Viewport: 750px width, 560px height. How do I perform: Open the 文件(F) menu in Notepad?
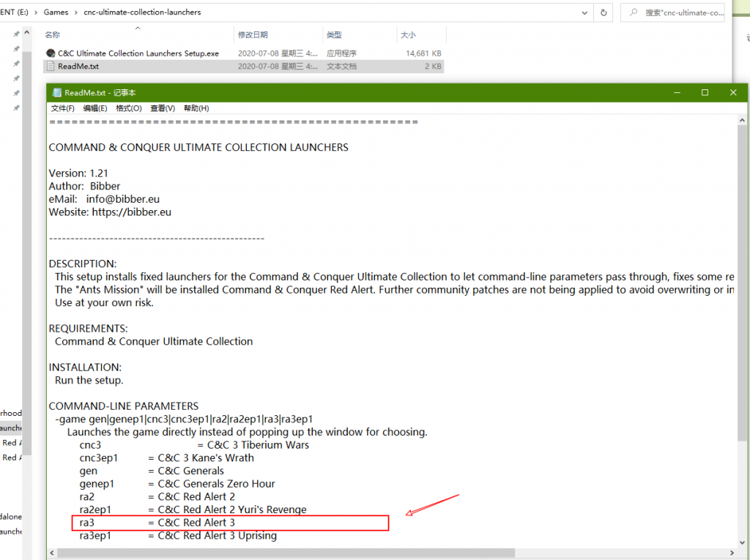(x=63, y=108)
